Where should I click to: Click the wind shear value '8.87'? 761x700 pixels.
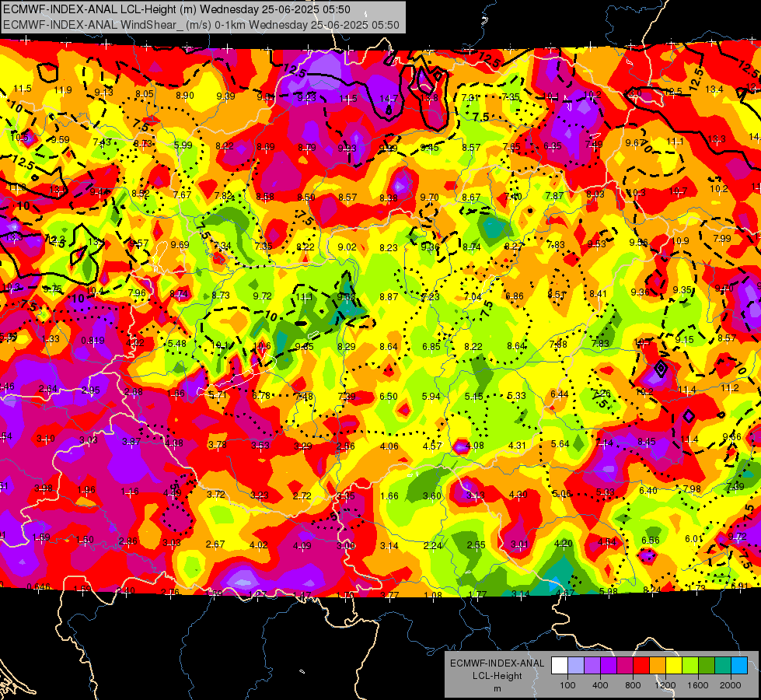389,296
